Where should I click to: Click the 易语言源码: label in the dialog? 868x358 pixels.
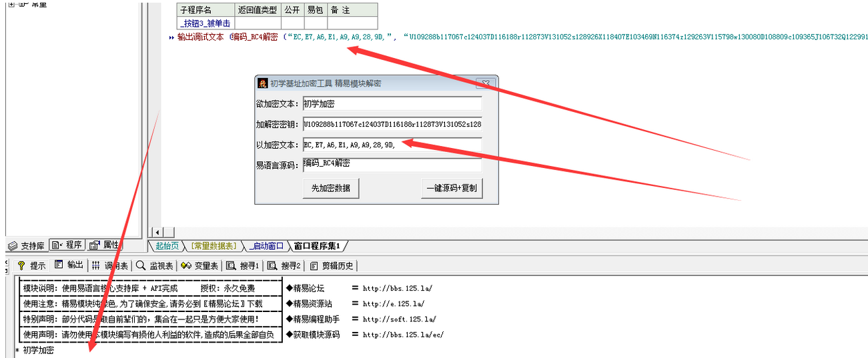tap(278, 165)
